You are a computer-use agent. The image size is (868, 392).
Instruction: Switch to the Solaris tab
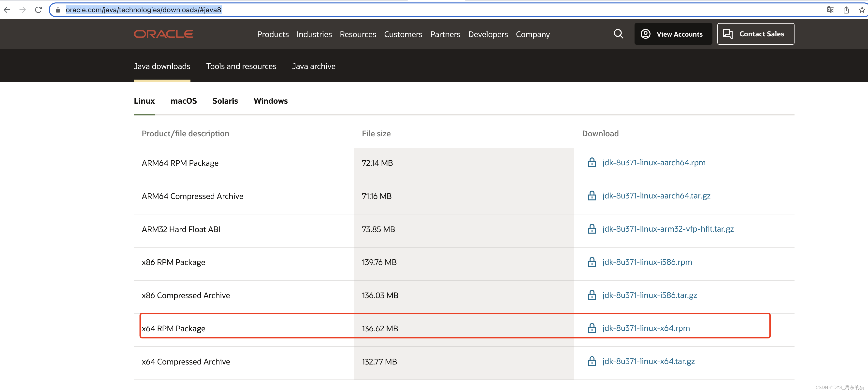[225, 101]
